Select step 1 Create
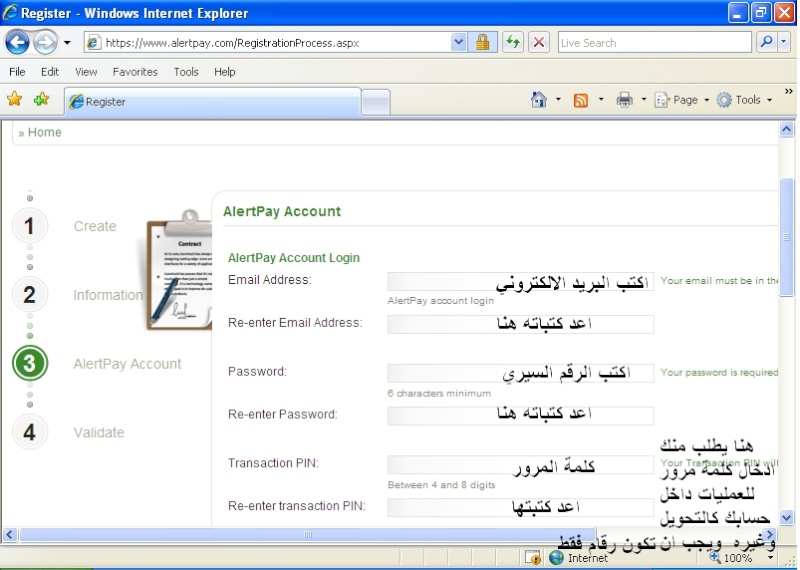800x570 pixels. 30,226
